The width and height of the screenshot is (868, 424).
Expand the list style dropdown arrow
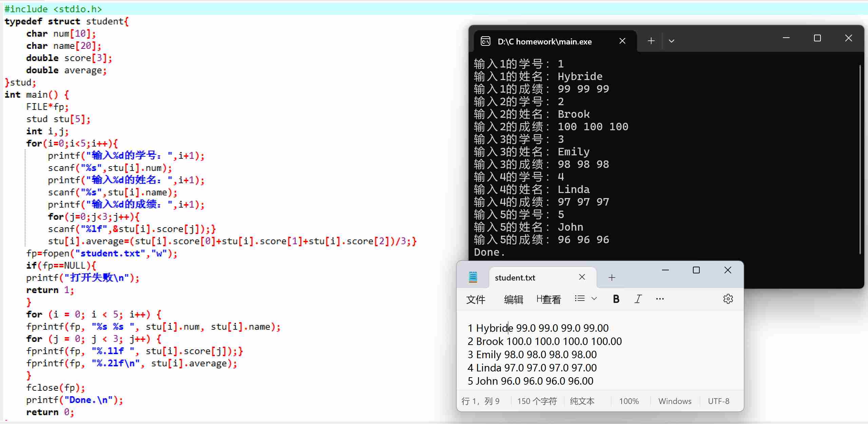coord(594,298)
